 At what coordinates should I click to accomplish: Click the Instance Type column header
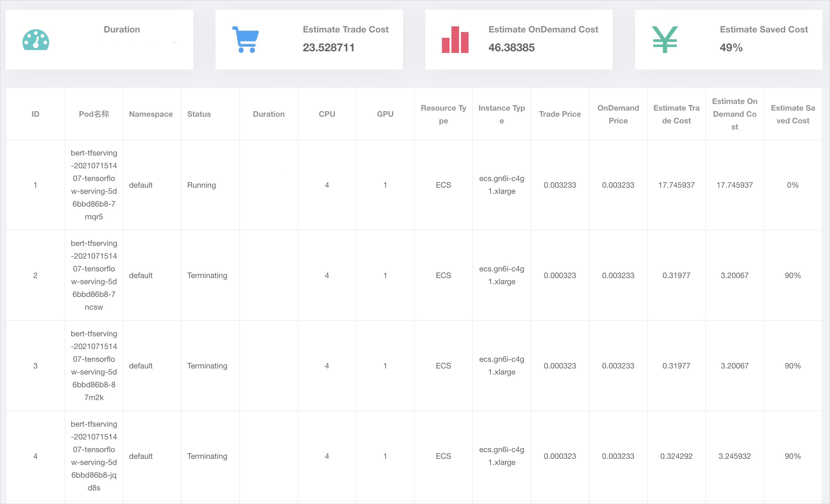501,114
